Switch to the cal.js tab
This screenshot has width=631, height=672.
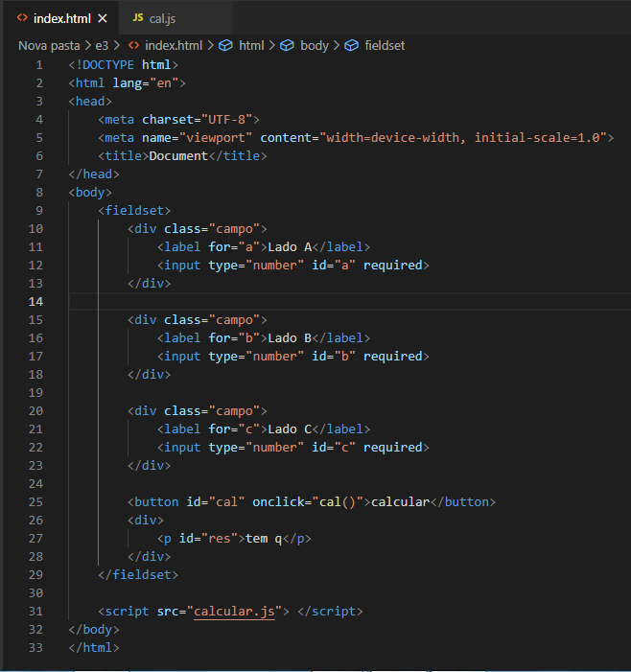coord(162,18)
